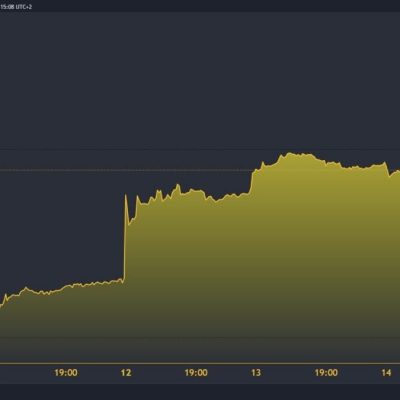Select the 14 date marker on time axis

tap(386, 372)
